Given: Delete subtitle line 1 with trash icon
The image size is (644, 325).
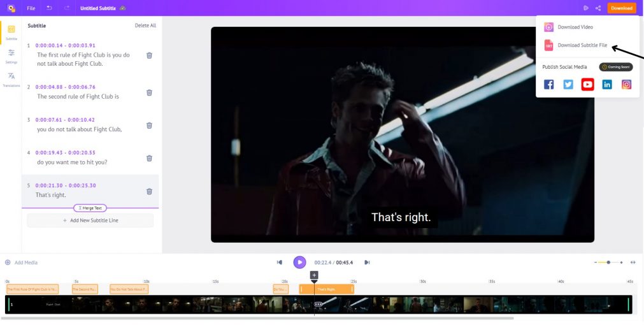Looking at the screenshot, I should 149,55.
